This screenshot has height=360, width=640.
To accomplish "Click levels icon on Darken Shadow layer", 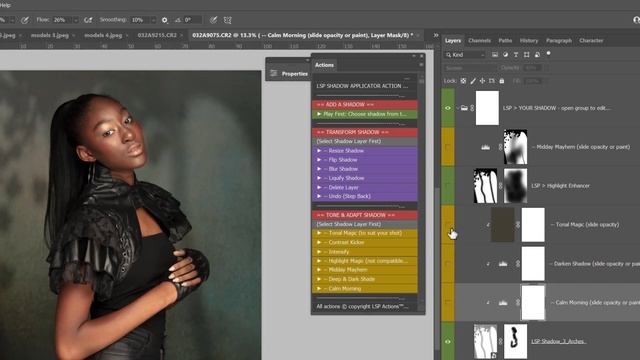I will coord(503,264).
